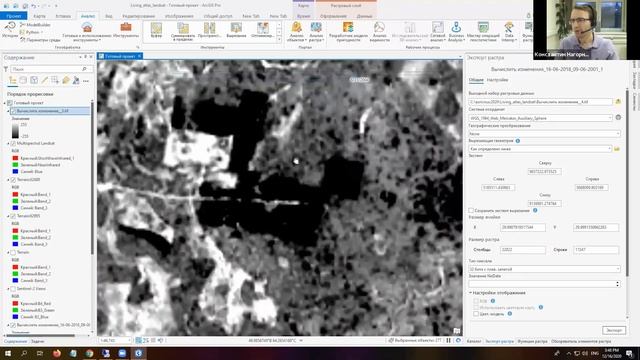Click the Export button
The height and width of the screenshot is (360, 640).
coord(614,330)
